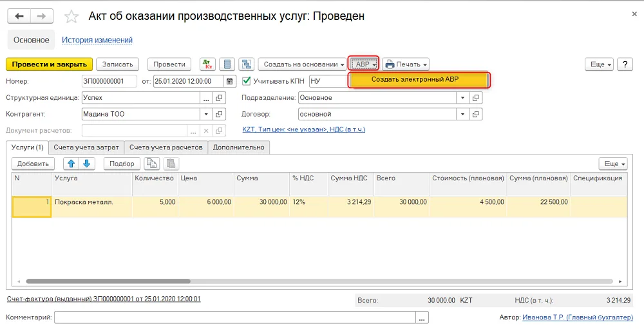Select the planned sum cell 22 500,00
The height and width of the screenshot is (329, 644).
tap(538, 207)
